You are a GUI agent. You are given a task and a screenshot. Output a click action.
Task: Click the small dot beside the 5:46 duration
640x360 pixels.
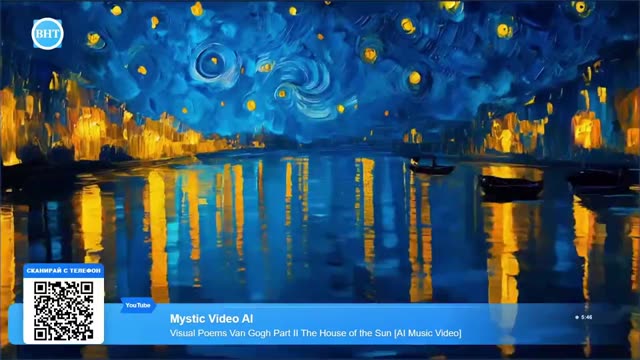[x=577, y=317]
